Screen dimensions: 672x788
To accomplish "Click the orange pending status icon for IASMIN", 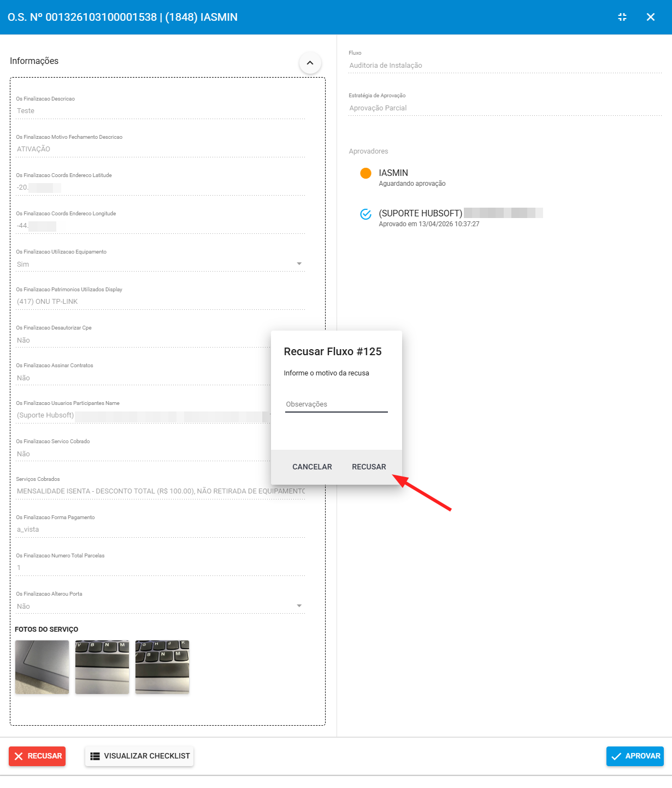I will pos(366,173).
